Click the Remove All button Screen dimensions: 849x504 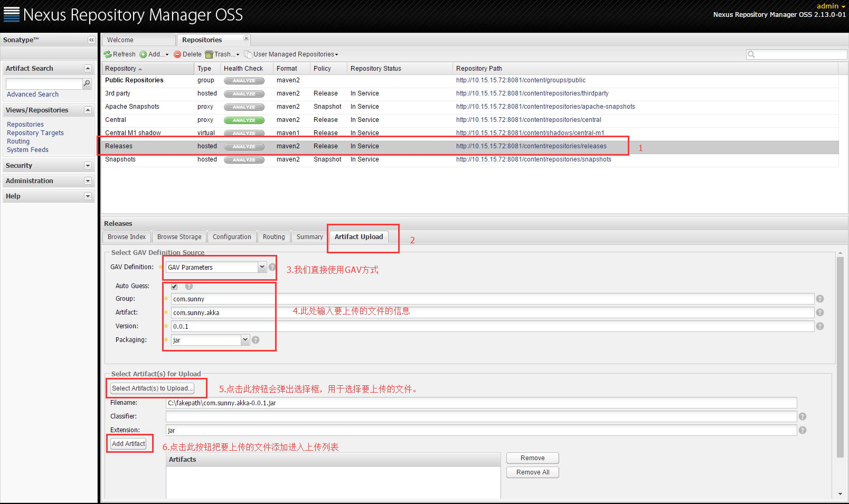533,472
